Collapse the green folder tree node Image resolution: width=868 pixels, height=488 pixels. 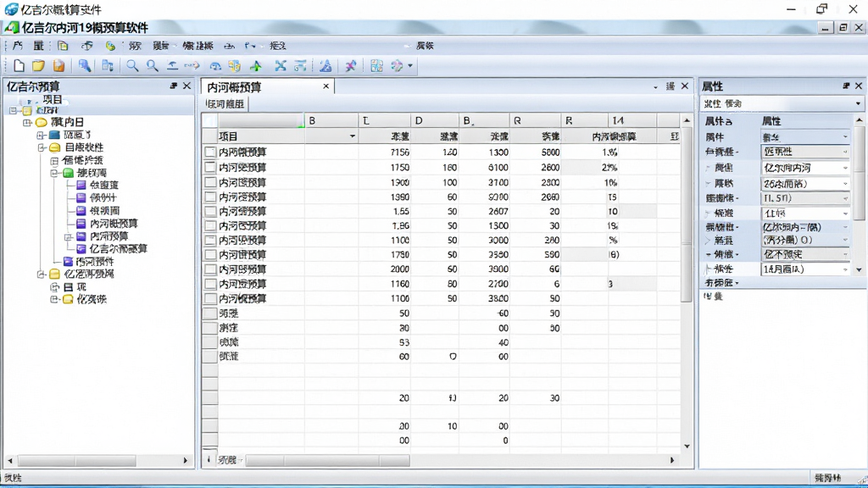54,173
